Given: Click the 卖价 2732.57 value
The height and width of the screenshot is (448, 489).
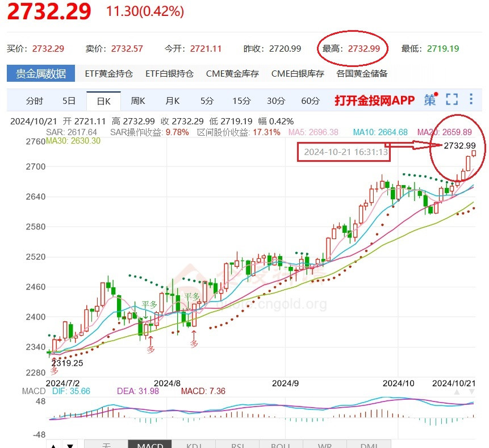Looking at the screenshot, I should point(127,49).
